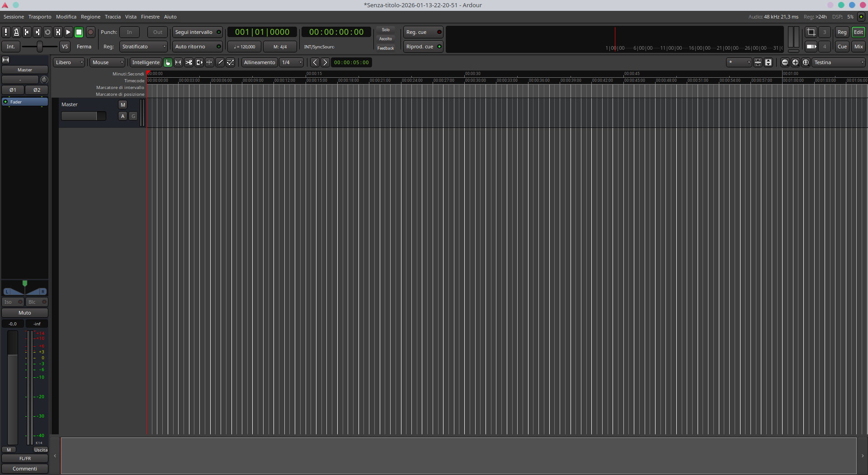Screen dimensions: 868x475
Task: Toggle the Auto ritorno option
Action: pos(198,47)
